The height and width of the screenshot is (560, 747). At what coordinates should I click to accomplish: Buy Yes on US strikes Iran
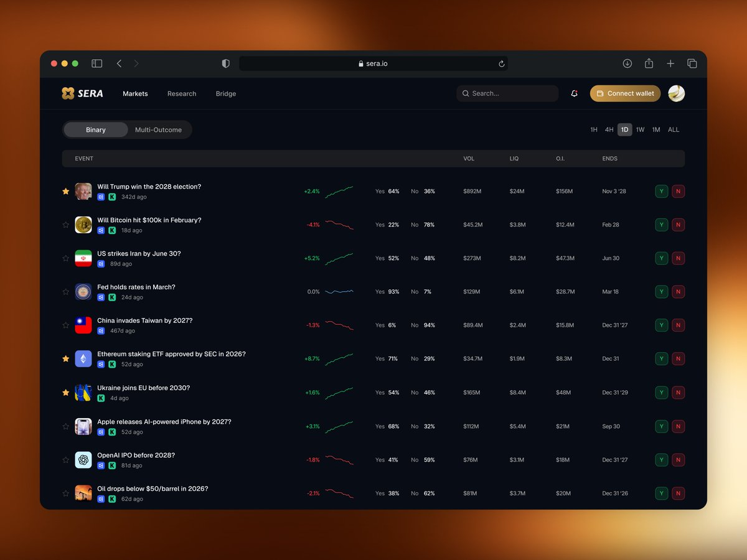tap(662, 258)
